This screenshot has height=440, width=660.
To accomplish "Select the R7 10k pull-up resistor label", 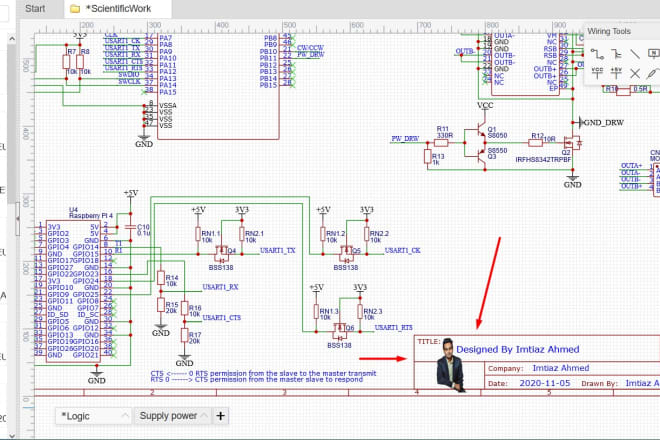I will (72, 61).
